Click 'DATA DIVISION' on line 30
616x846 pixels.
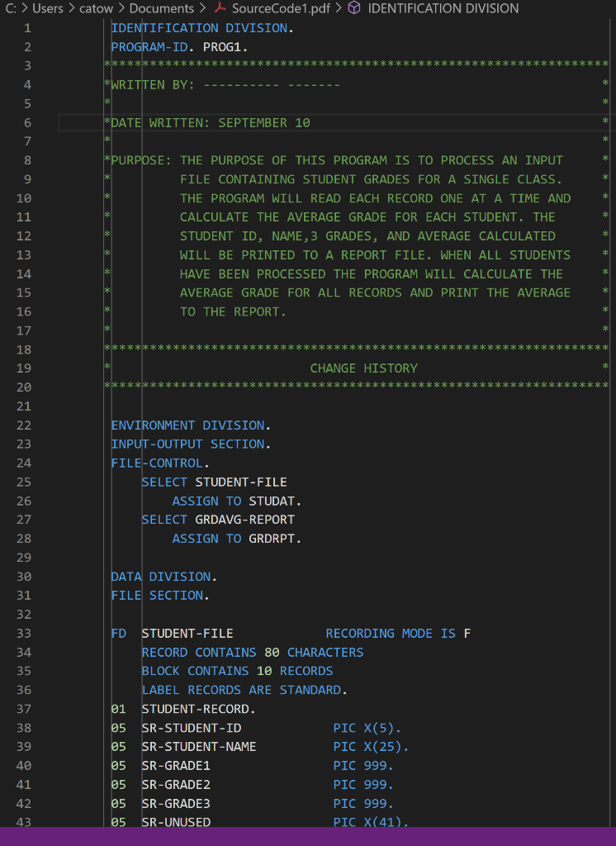[161, 577]
